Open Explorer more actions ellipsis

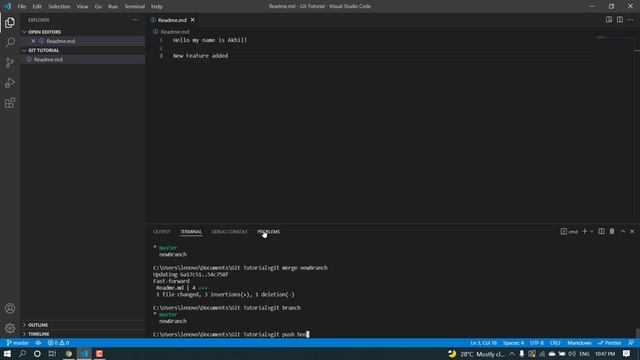tap(135, 20)
